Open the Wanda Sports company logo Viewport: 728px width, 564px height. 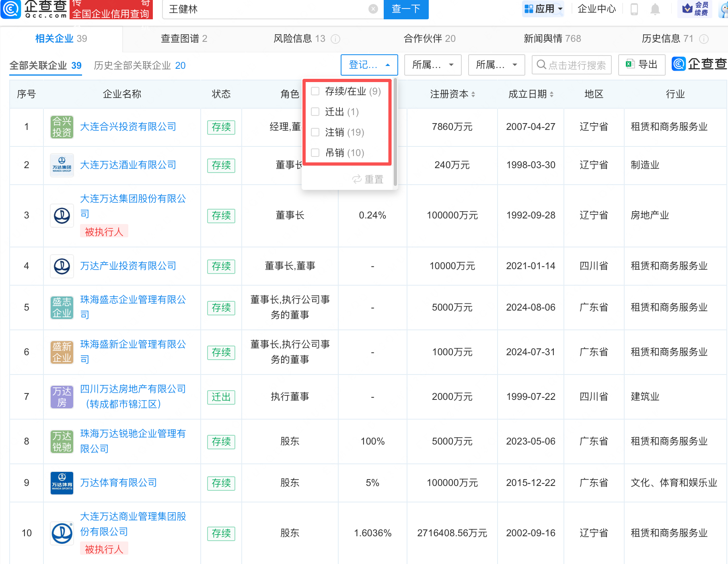[x=62, y=483]
